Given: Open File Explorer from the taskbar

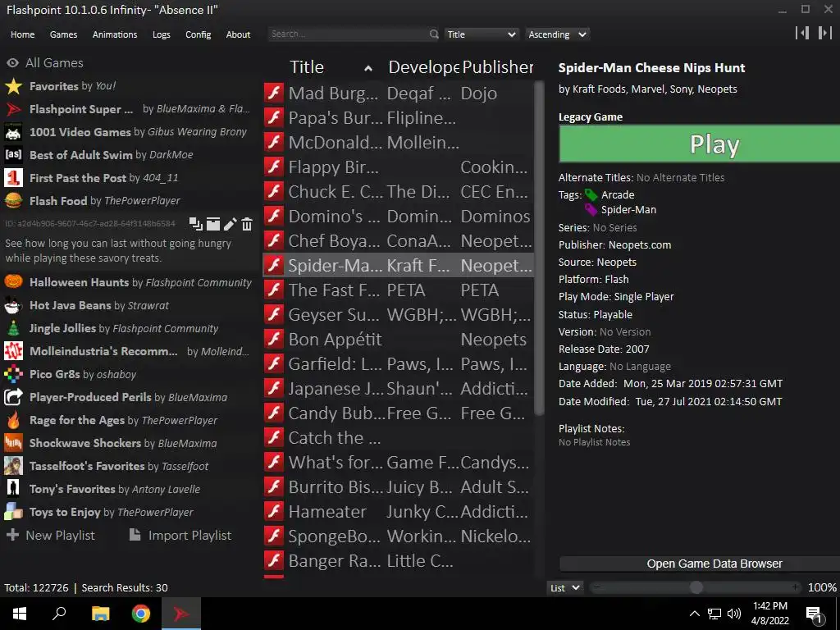Looking at the screenshot, I should 100,614.
